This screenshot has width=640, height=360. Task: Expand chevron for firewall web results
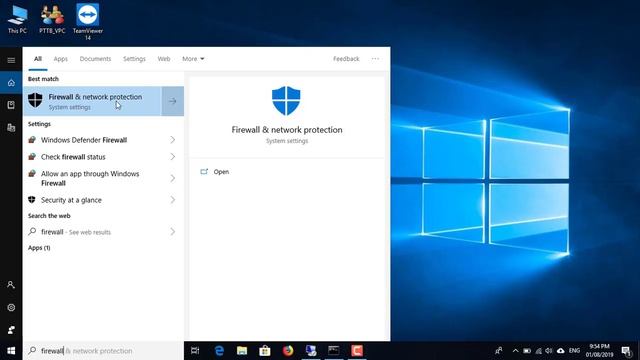(173, 232)
